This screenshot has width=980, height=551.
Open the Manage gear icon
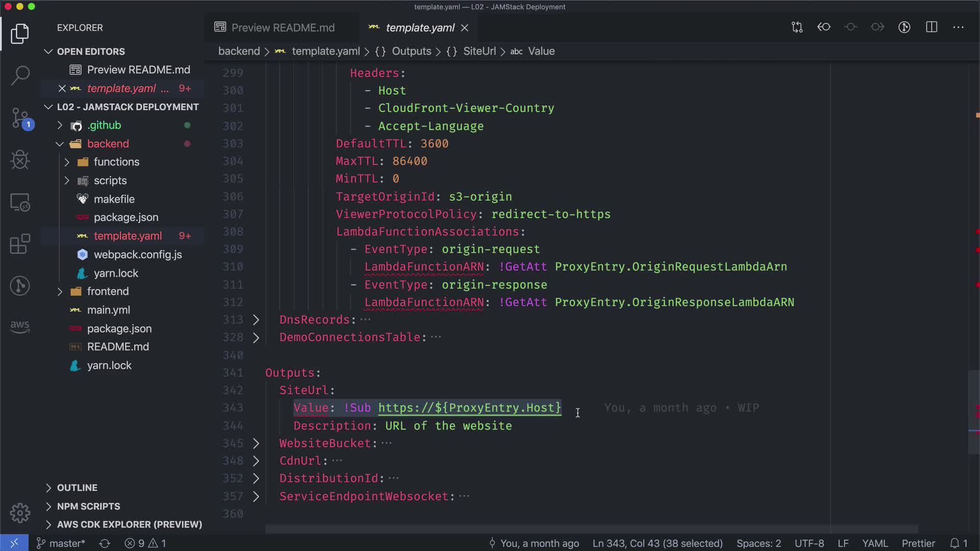[20, 513]
